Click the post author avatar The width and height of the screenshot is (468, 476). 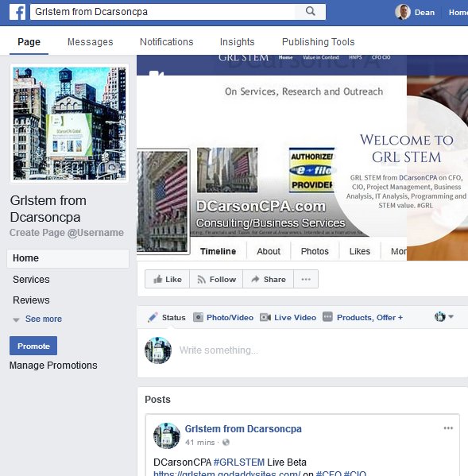pyautogui.click(x=167, y=435)
